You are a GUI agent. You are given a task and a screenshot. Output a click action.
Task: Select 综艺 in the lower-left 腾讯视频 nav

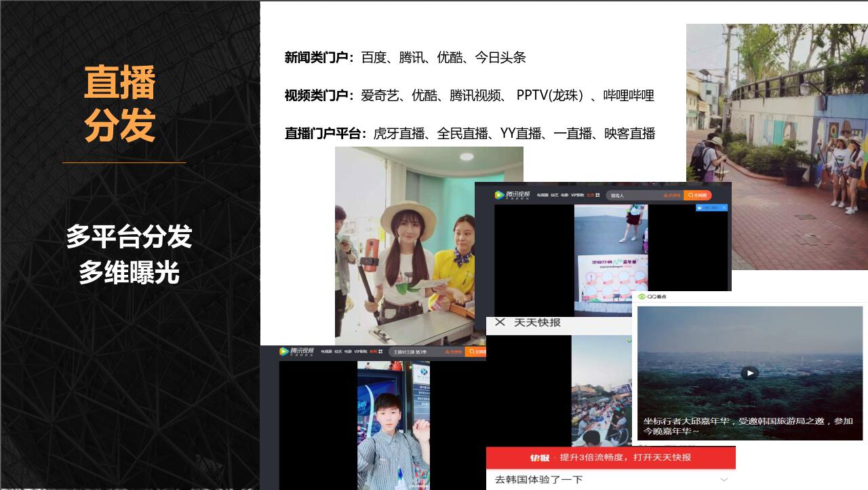[x=338, y=352]
